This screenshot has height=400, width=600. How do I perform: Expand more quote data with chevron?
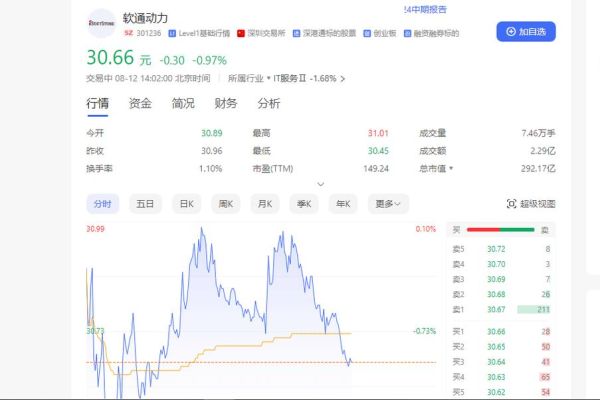click(x=321, y=184)
